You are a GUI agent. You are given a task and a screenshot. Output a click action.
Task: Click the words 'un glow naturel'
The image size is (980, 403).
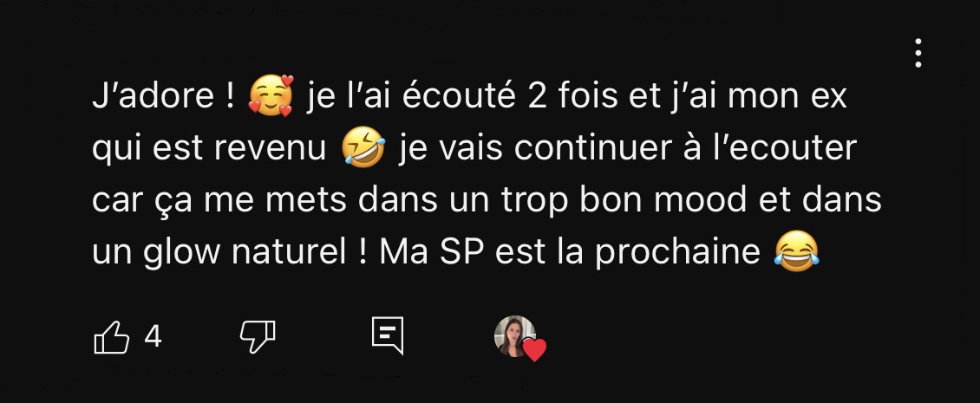click(219, 252)
